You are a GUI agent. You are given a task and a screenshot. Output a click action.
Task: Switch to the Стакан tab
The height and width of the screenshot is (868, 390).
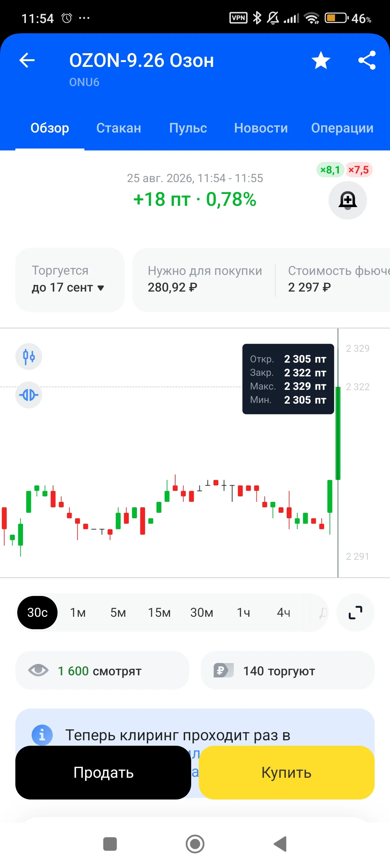point(119,128)
